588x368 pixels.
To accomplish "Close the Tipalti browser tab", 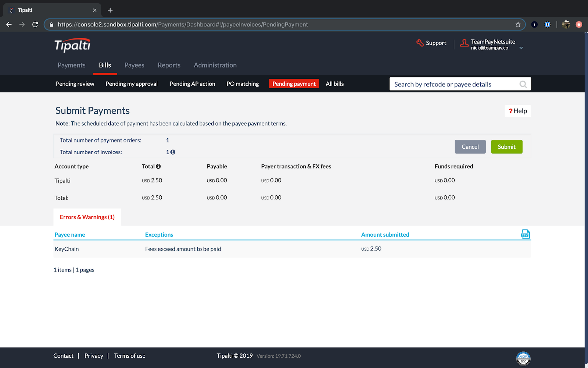I will [94, 10].
